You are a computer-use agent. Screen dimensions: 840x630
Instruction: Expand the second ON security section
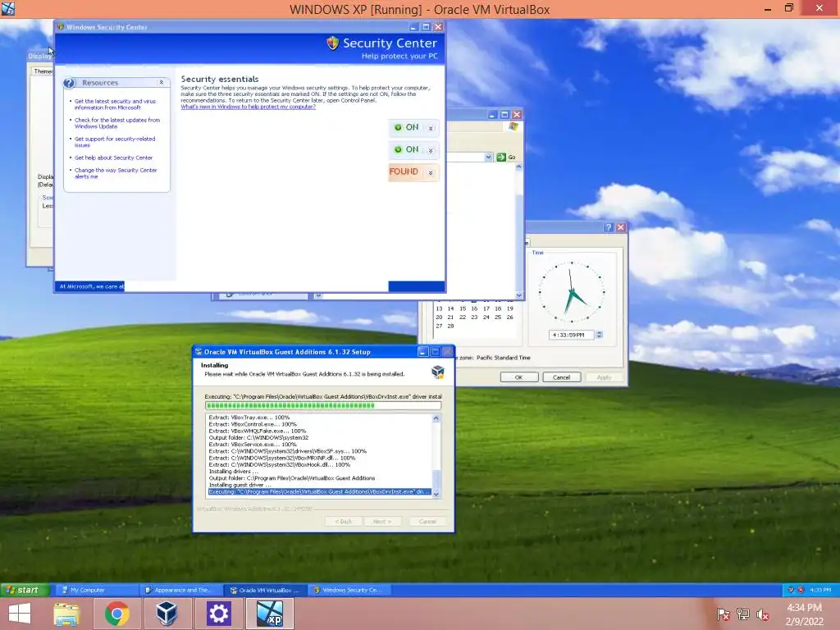coord(431,151)
